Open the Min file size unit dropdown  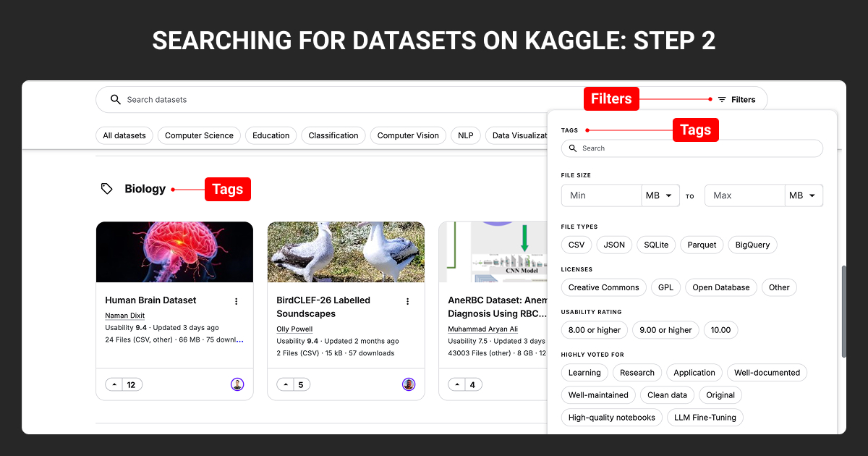pyautogui.click(x=660, y=195)
